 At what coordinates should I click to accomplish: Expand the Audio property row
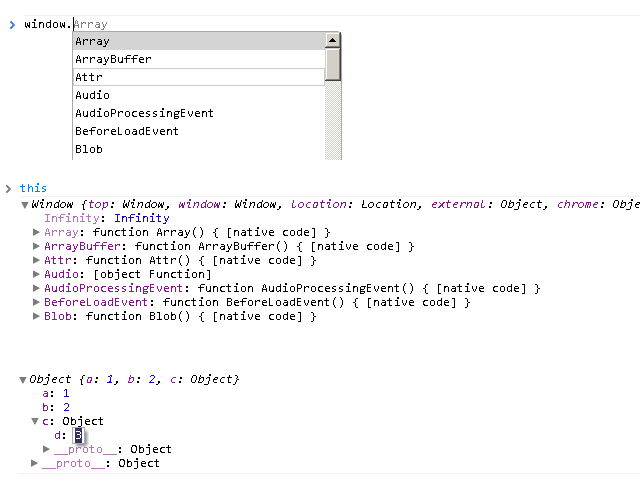(x=36, y=274)
